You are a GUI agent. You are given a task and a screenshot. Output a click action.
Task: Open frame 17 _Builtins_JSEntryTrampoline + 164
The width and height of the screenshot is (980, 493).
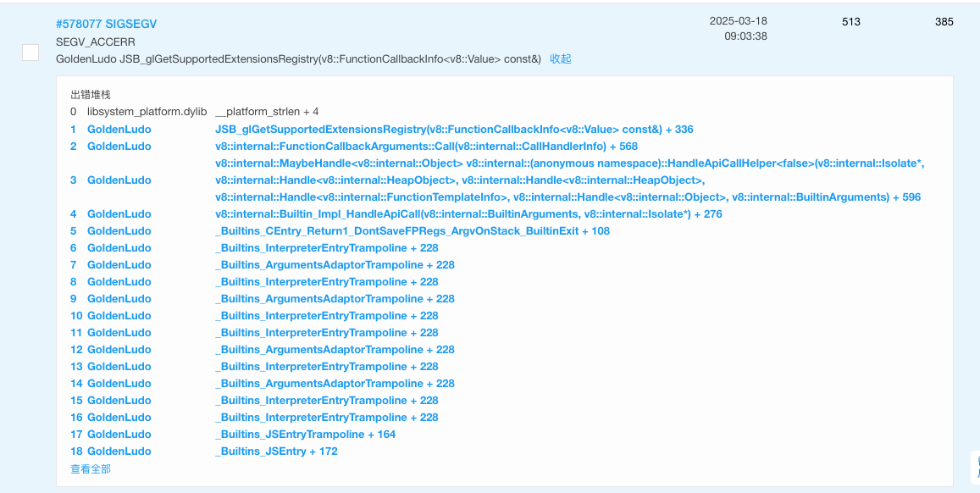pos(305,434)
